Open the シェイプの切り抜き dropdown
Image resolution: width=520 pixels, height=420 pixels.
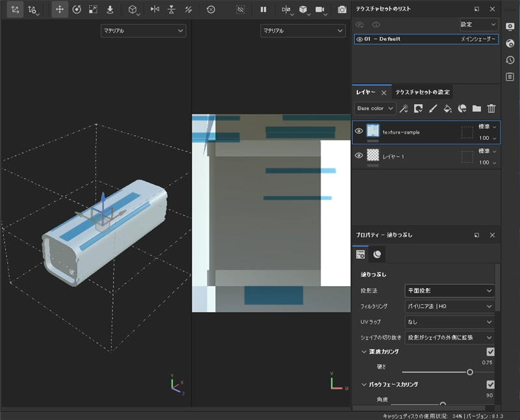449,337
